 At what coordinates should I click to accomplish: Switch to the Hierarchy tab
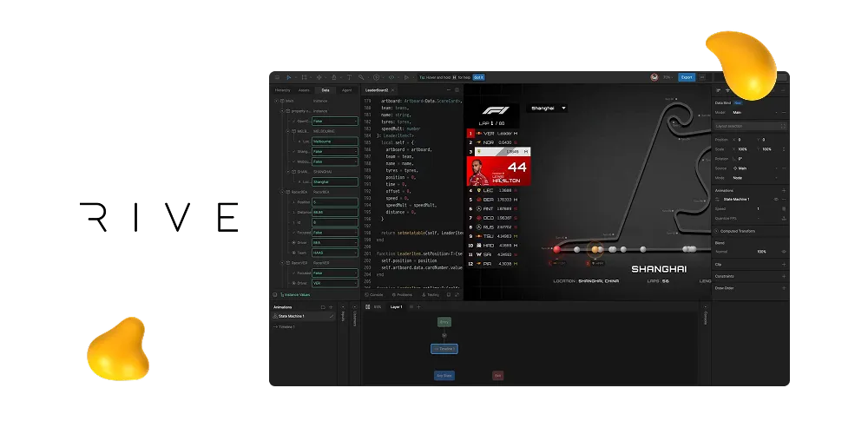tap(282, 90)
